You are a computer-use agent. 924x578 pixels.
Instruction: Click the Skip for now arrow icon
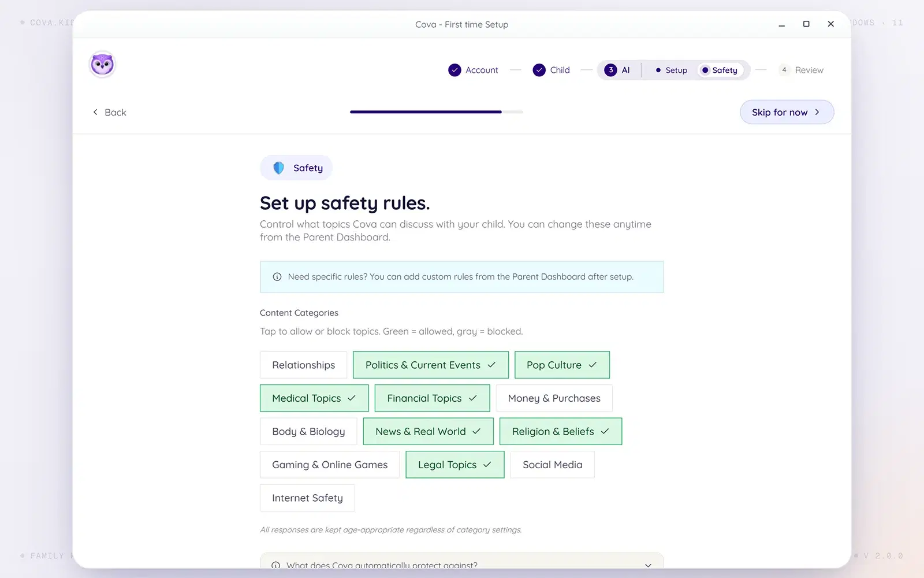817,112
